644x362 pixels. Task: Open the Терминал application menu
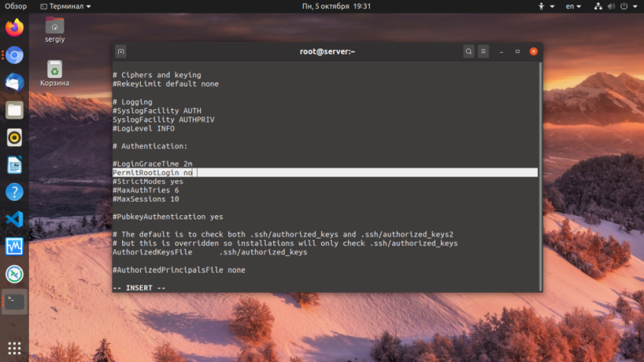66,6
